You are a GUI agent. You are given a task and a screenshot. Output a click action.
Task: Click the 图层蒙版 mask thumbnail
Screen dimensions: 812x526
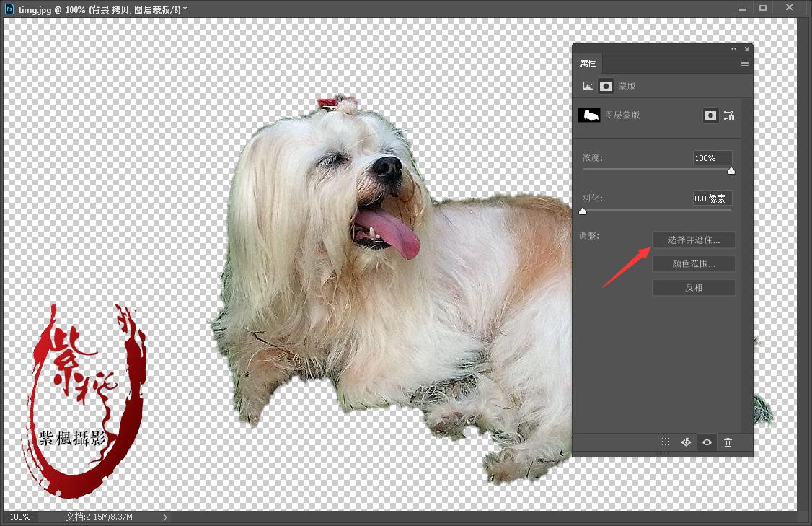point(590,115)
